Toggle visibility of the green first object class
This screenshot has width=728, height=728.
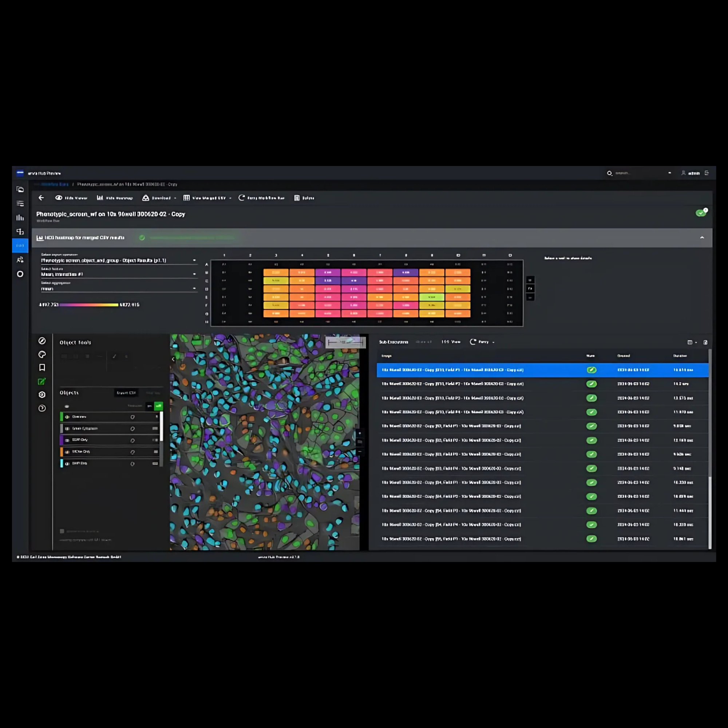(x=67, y=417)
